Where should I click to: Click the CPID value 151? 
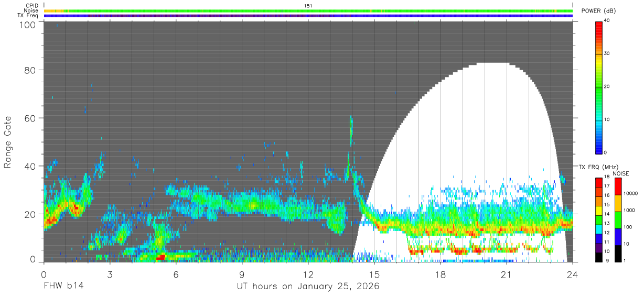[x=308, y=6]
